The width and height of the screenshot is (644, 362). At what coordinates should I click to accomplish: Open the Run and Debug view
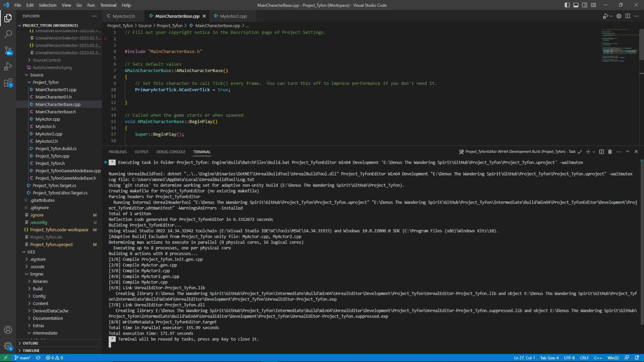8,67
